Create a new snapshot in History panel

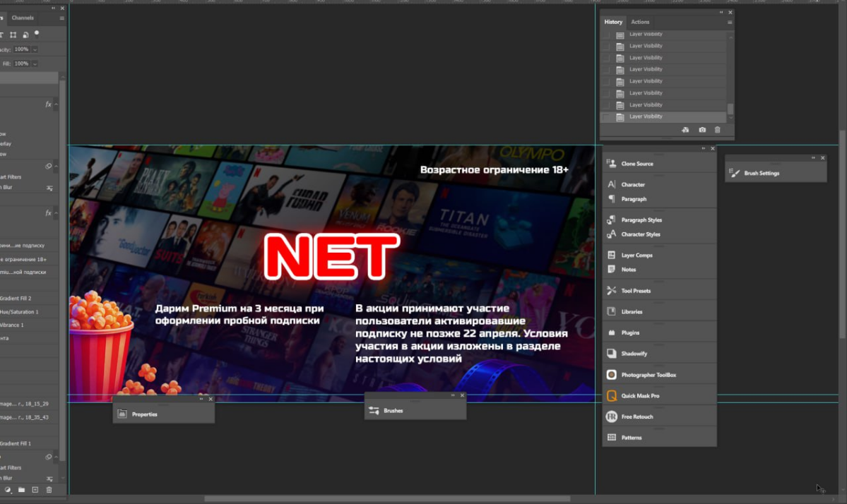[x=701, y=130]
